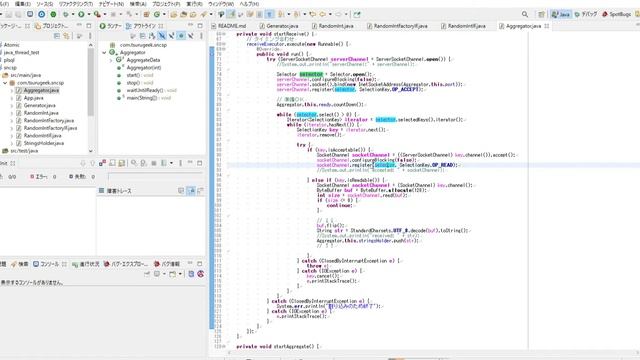Open the プロジェクト (Project) menu

point(166,4)
